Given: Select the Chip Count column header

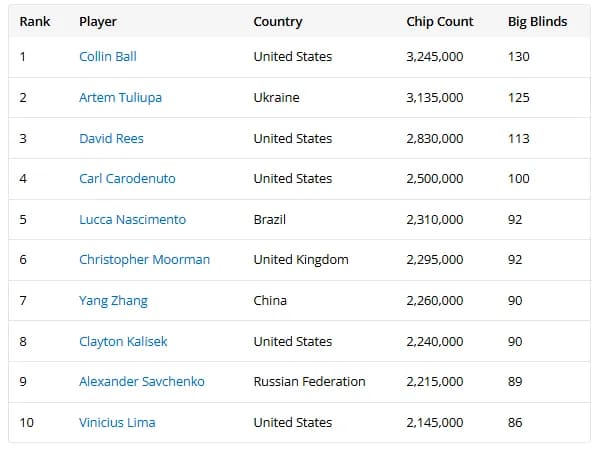Looking at the screenshot, I should point(440,22).
